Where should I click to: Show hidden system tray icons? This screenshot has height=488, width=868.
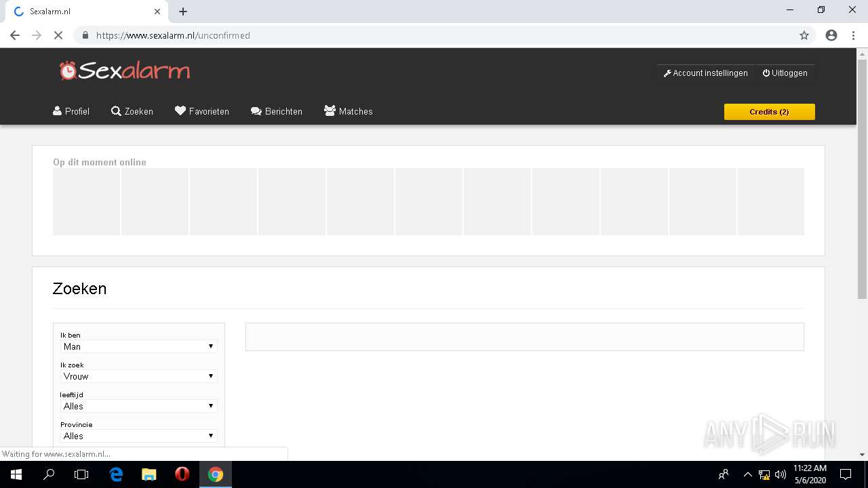point(748,474)
